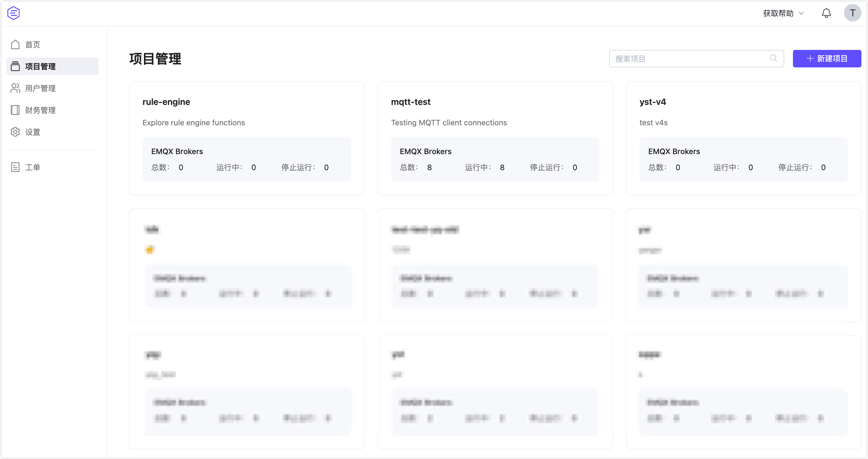Image resolution: width=868 pixels, height=459 pixels.
Task: Open the avatar T account menu
Action: (853, 13)
